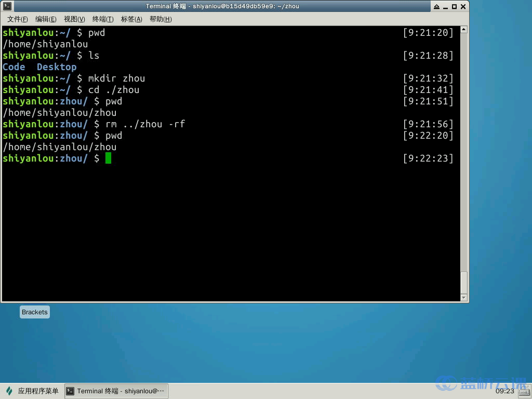Minimize the Terminal window
This screenshot has height=399, width=532.
coord(445,7)
